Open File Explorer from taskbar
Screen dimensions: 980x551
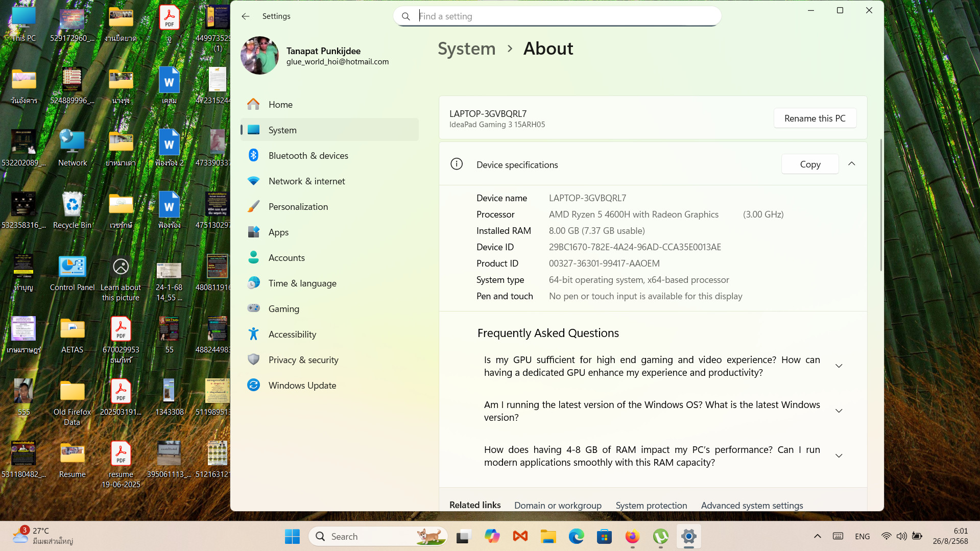point(548,536)
